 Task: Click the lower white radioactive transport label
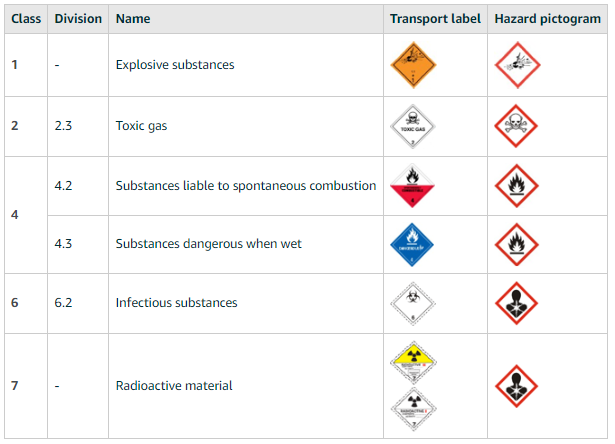(x=414, y=408)
